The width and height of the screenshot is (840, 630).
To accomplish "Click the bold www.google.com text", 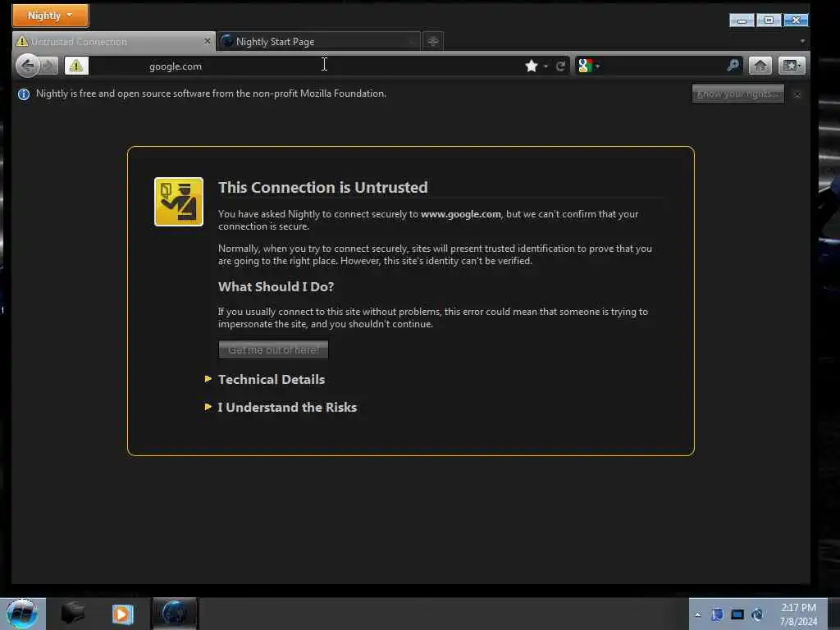I will tap(461, 214).
